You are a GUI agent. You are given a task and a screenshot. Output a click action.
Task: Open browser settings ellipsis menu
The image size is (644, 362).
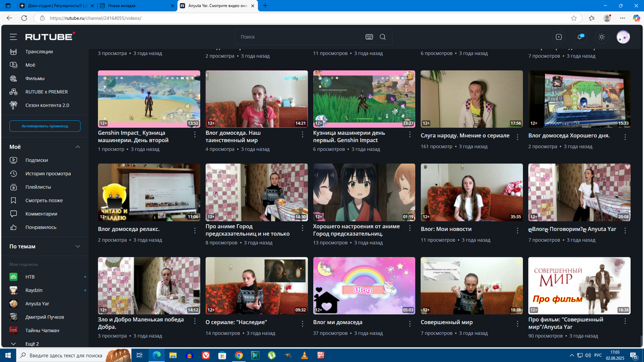[622, 18]
